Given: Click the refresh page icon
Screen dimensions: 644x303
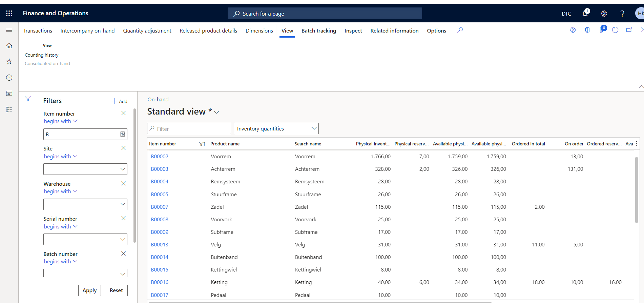Looking at the screenshot, I should (x=615, y=30).
